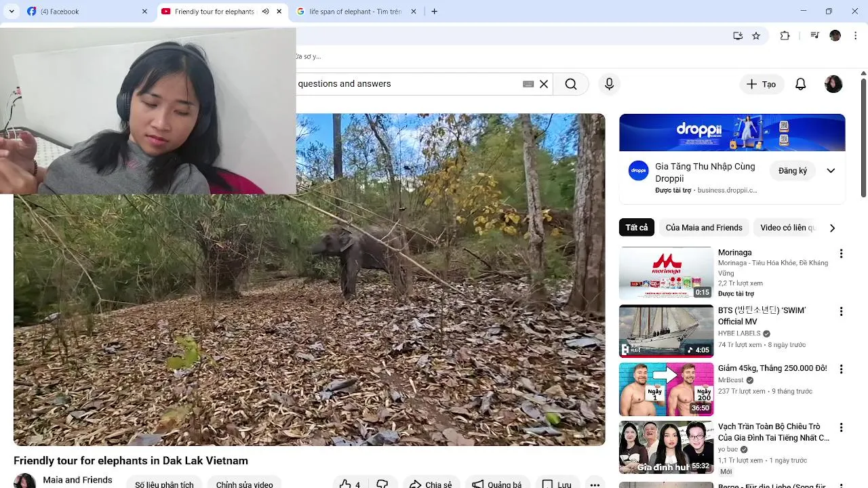Open the more actions ellipsis under video
The width and height of the screenshot is (868, 488).
pos(595,484)
